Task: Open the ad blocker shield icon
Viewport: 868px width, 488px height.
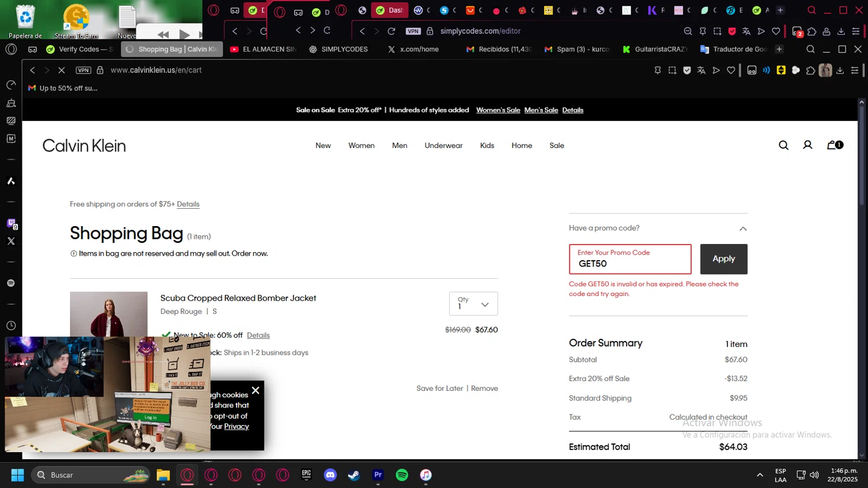Action: click(x=687, y=70)
